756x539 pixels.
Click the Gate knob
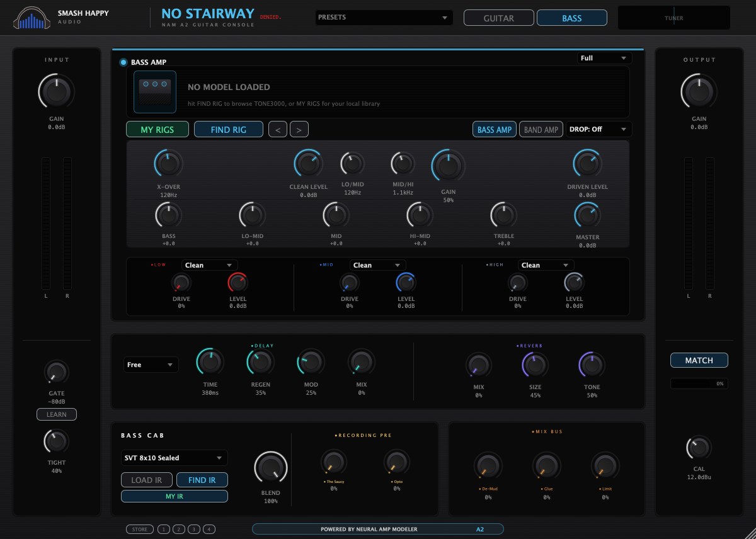(56, 372)
